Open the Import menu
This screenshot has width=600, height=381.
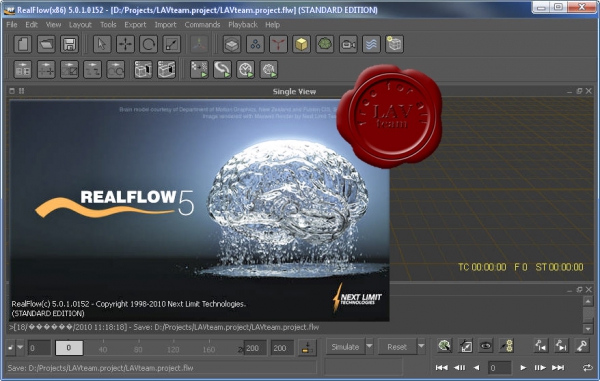(x=165, y=24)
